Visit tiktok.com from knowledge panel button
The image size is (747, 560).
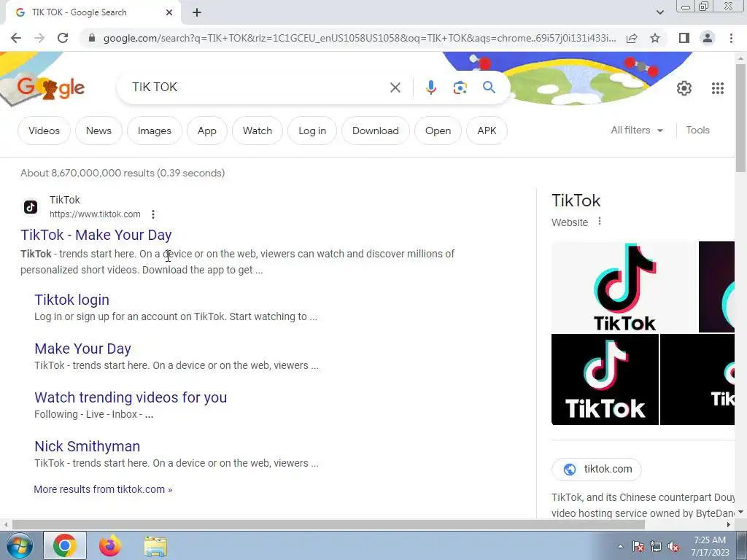pyautogui.click(x=597, y=469)
